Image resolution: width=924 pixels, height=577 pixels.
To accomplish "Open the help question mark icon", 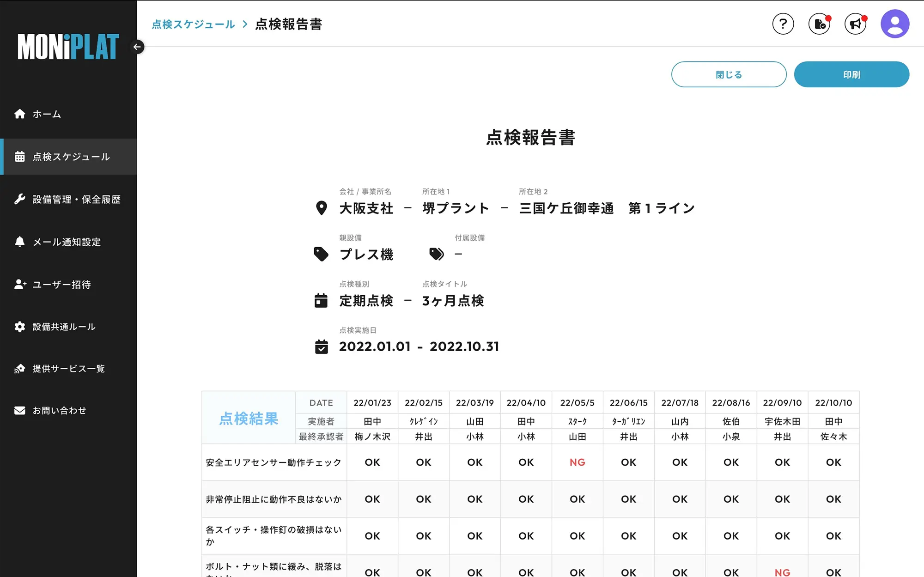I will click(x=783, y=24).
